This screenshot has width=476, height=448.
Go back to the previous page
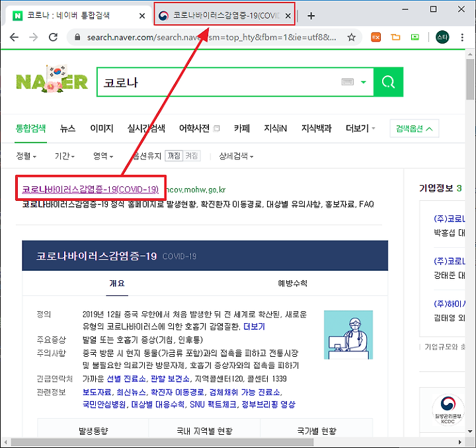click(14, 37)
